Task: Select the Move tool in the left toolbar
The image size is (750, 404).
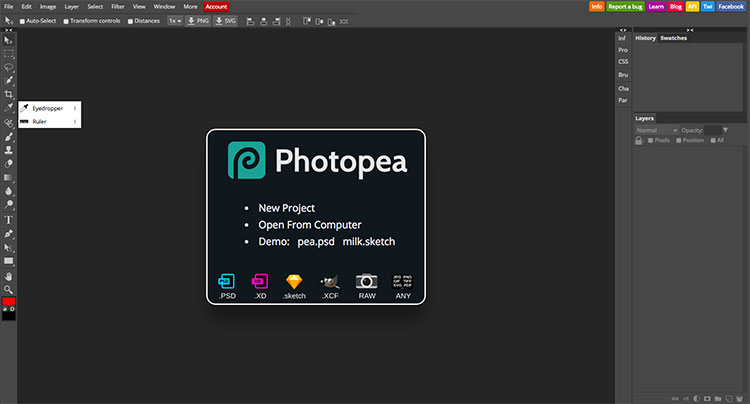Action: point(8,41)
